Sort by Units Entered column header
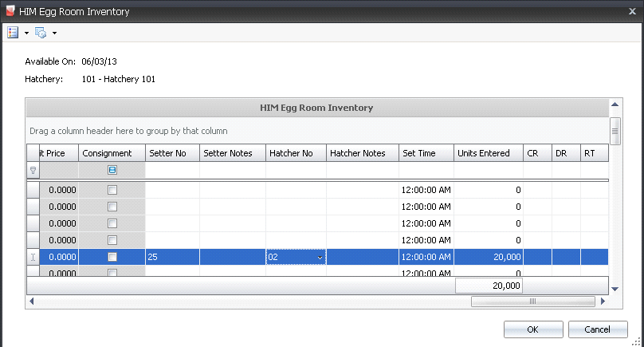Screen dimensions: 644x347 coord(488,153)
